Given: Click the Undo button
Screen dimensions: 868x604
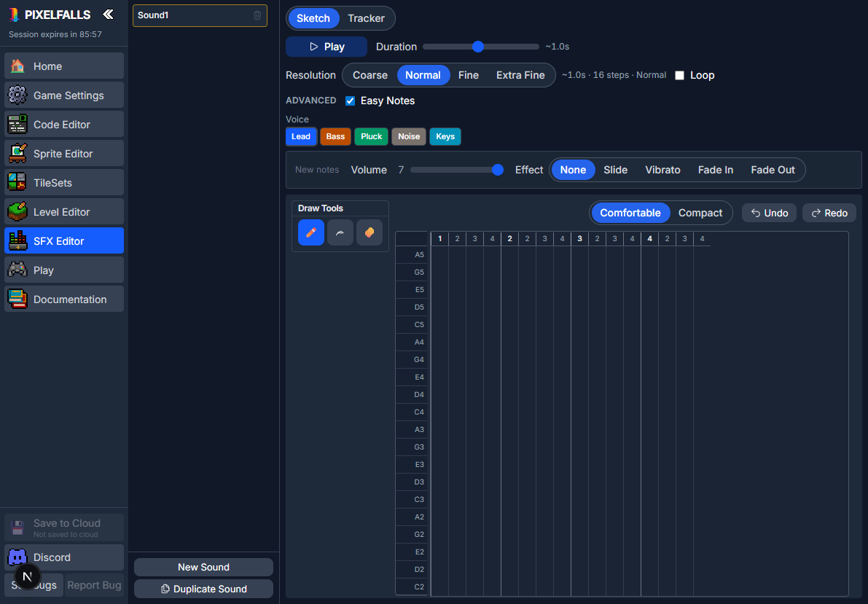Looking at the screenshot, I should [x=769, y=213].
